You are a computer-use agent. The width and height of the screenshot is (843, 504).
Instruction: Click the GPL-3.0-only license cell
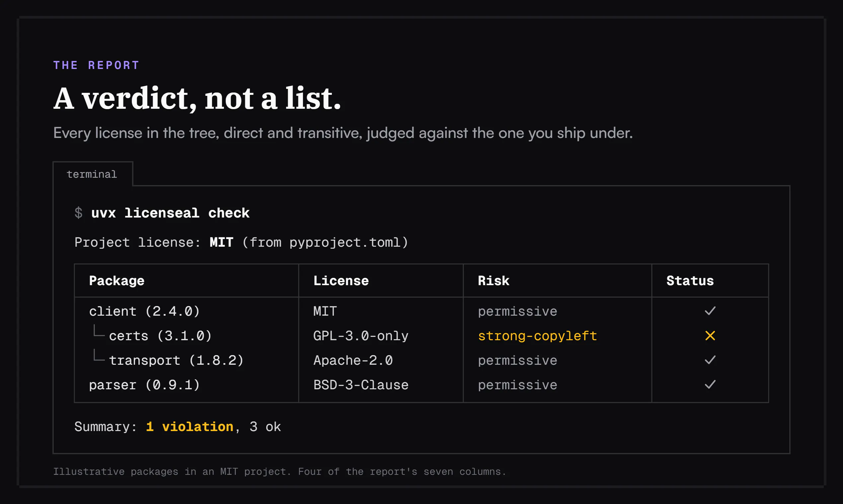click(361, 336)
